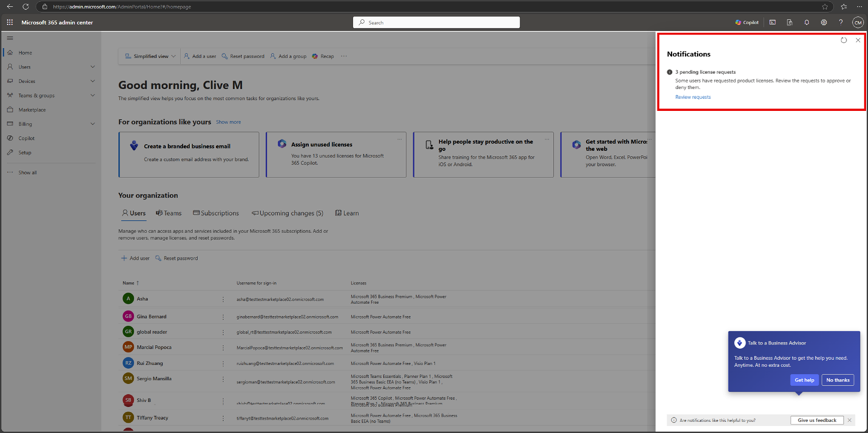Expand the Devices chevron in sidebar
This screenshot has width=868, height=433.
coord(92,81)
